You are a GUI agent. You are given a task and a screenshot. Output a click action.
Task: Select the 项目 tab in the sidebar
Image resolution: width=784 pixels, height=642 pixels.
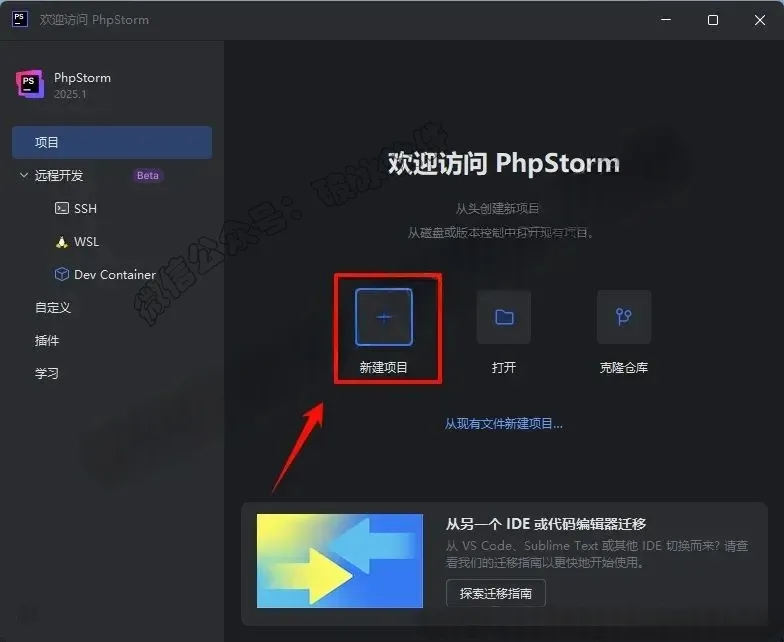point(112,142)
